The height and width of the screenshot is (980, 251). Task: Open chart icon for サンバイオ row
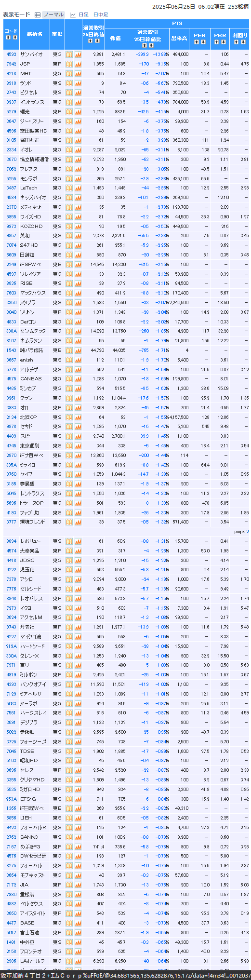78,54
